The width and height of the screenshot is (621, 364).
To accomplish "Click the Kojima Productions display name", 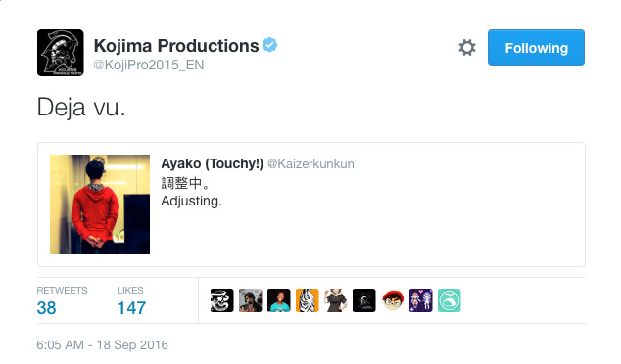I will click(x=176, y=46).
